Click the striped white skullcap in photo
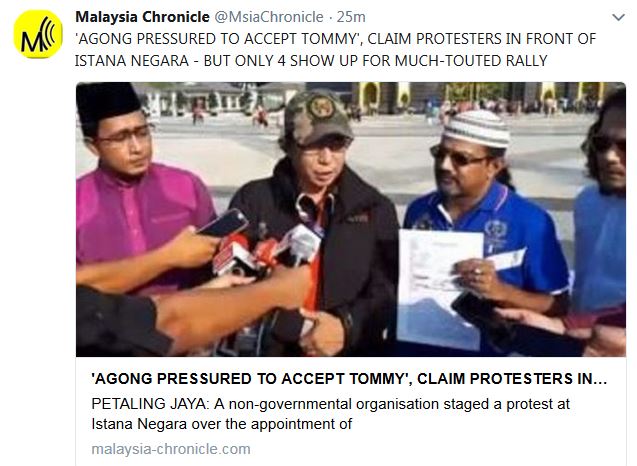The width and height of the screenshot is (637, 466). point(476,128)
